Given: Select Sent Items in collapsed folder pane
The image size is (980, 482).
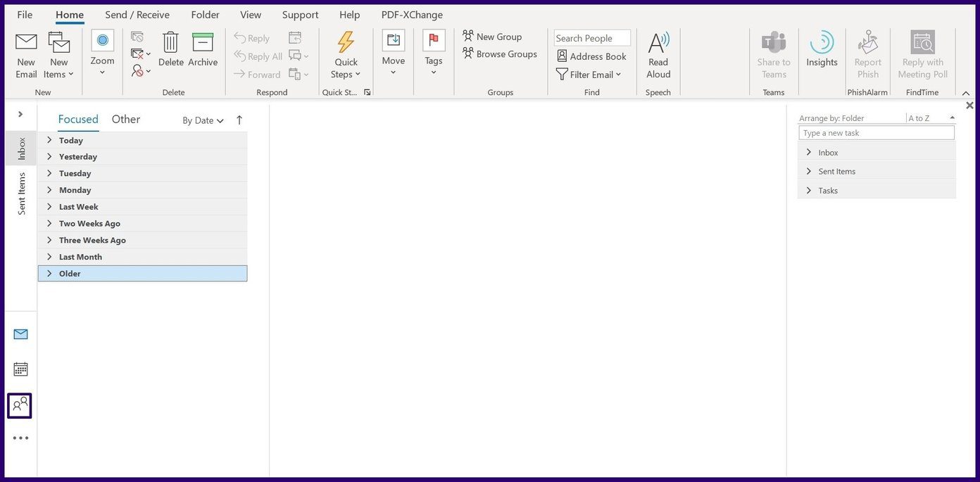Looking at the screenshot, I should (21, 194).
